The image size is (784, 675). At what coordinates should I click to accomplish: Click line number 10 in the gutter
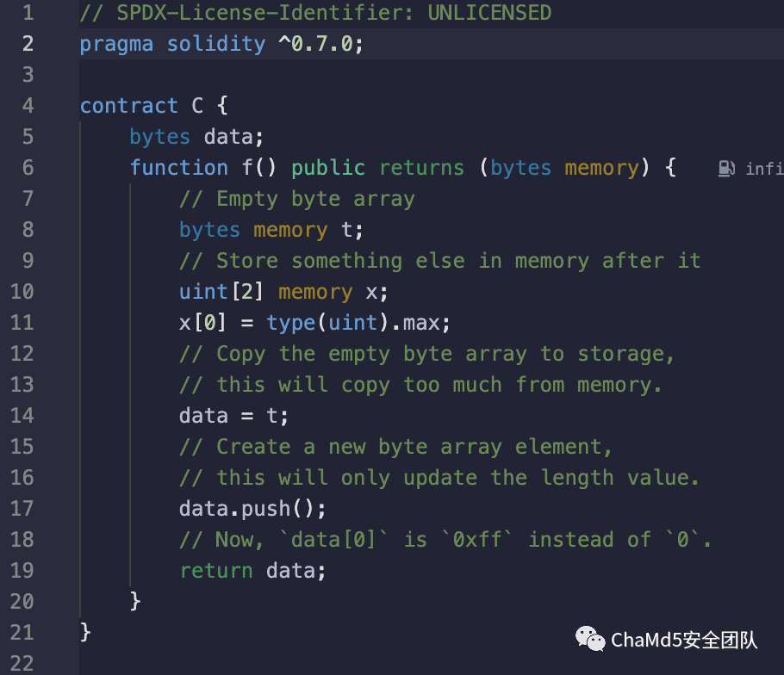click(x=22, y=291)
